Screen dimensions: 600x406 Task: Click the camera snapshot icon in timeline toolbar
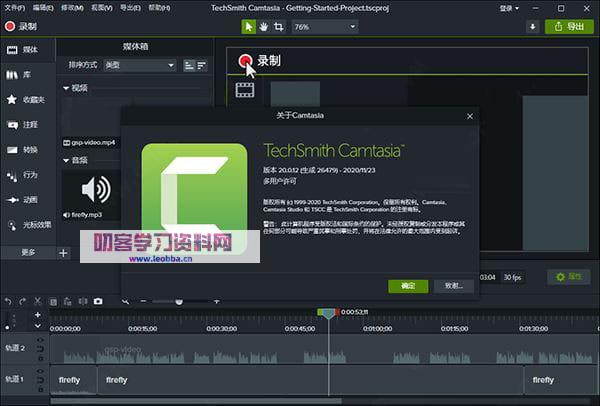(x=98, y=302)
